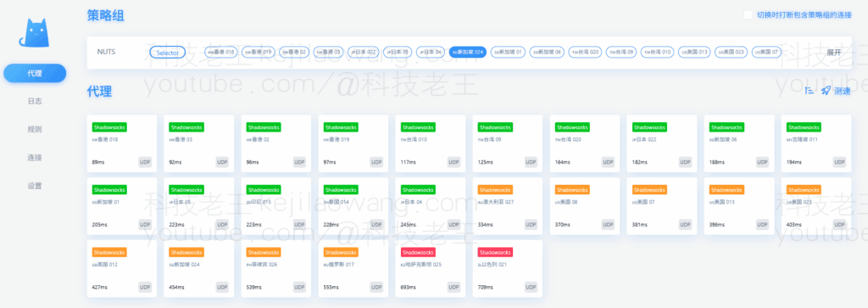Screen dimensions: 868x308
Task: Click UDP badge on 新加坡 06 card
Action: pos(762,162)
